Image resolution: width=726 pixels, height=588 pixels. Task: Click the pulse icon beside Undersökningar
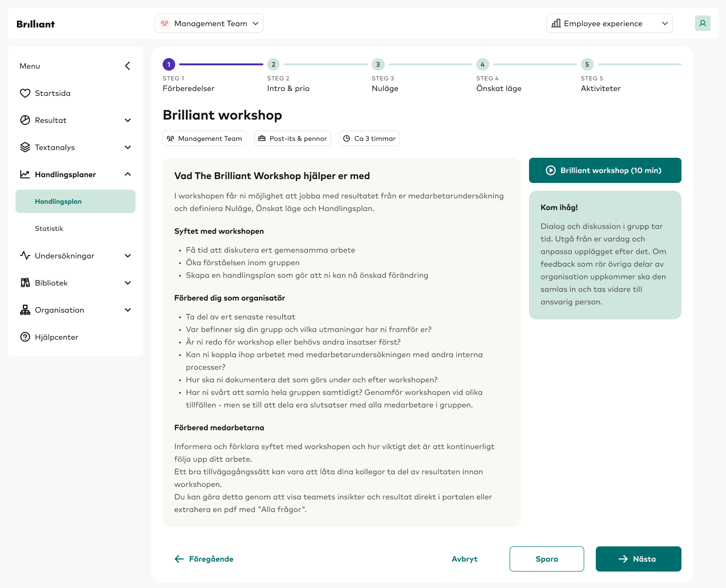point(25,256)
